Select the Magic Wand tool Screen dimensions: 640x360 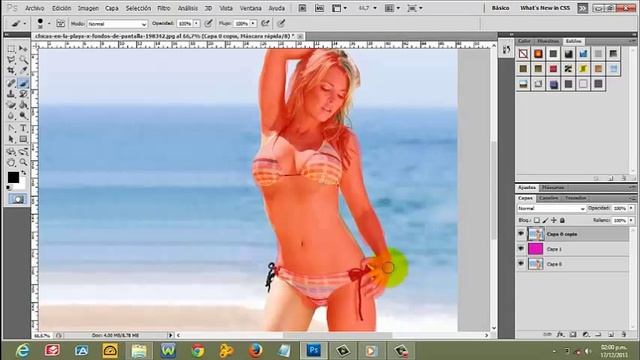[23, 60]
